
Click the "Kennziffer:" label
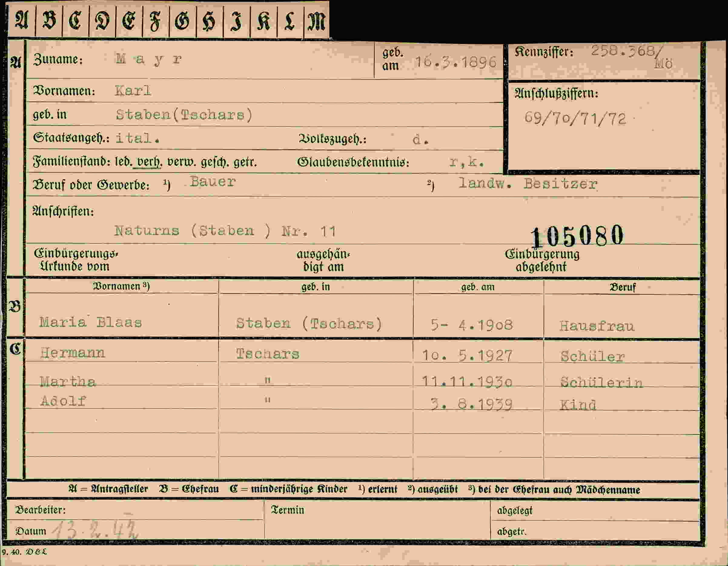pyautogui.click(x=544, y=52)
